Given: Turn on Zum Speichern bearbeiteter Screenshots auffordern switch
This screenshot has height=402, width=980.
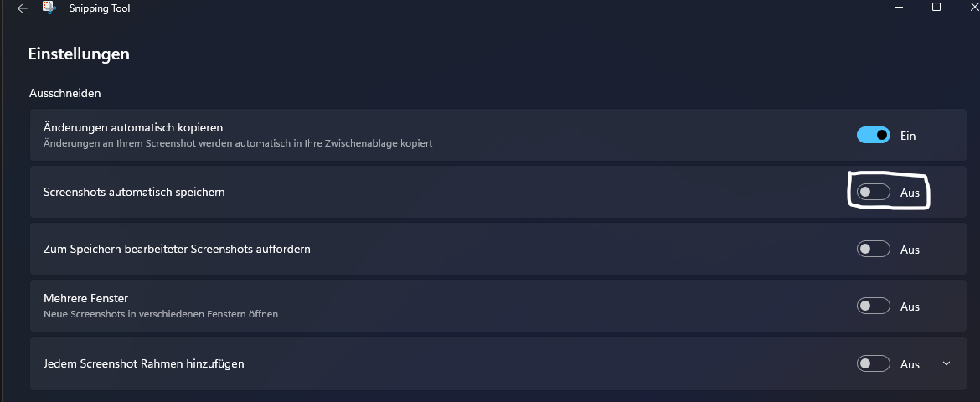Looking at the screenshot, I should (873, 249).
